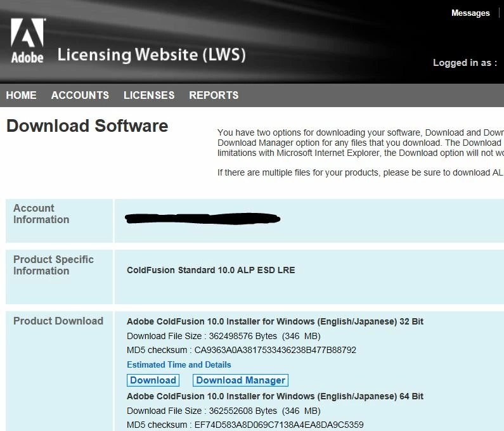Viewport: 504px width, 431px height.
Task: Click the multiple files notice sentence
Action: click(361, 172)
